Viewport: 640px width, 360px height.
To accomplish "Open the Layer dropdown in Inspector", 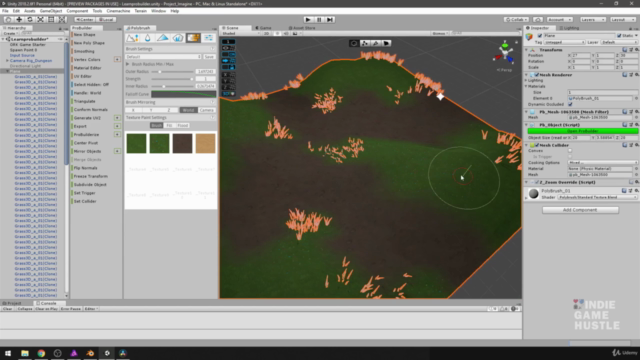I will pos(619,42).
